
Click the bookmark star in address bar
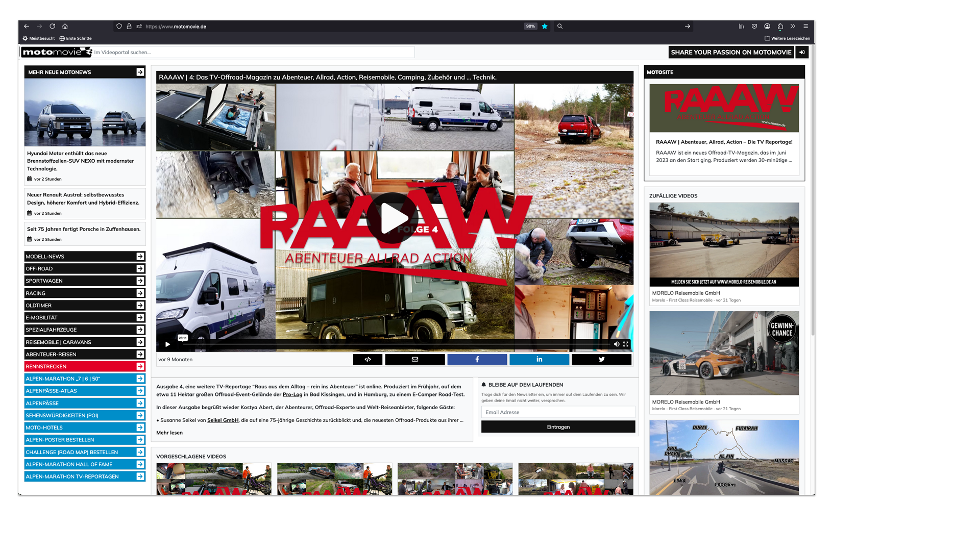coord(545,27)
